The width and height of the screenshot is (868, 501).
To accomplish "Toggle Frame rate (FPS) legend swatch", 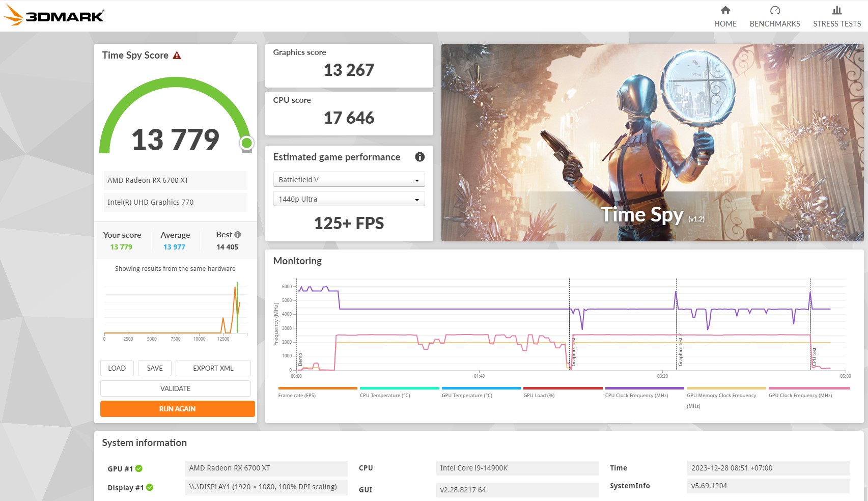I will point(318,388).
